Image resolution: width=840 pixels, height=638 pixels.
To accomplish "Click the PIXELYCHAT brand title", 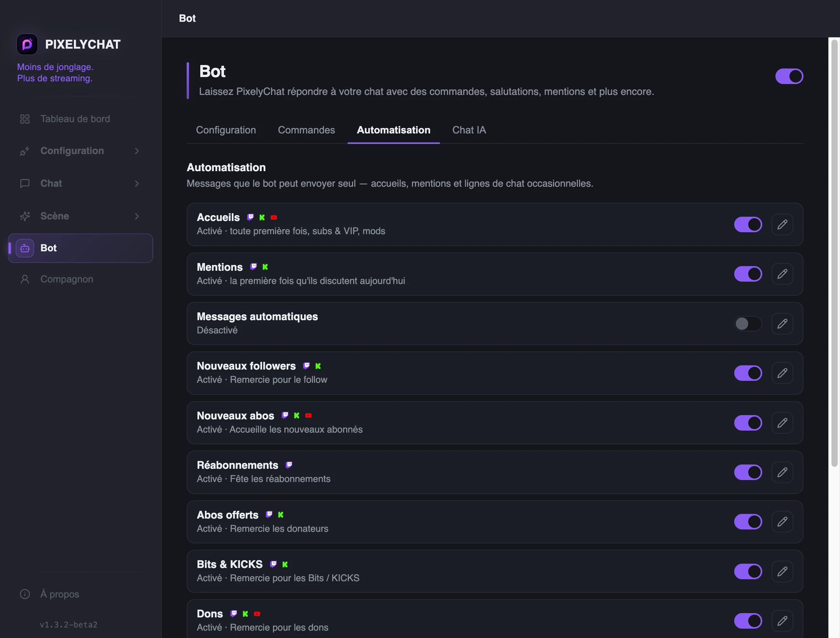I will (83, 44).
